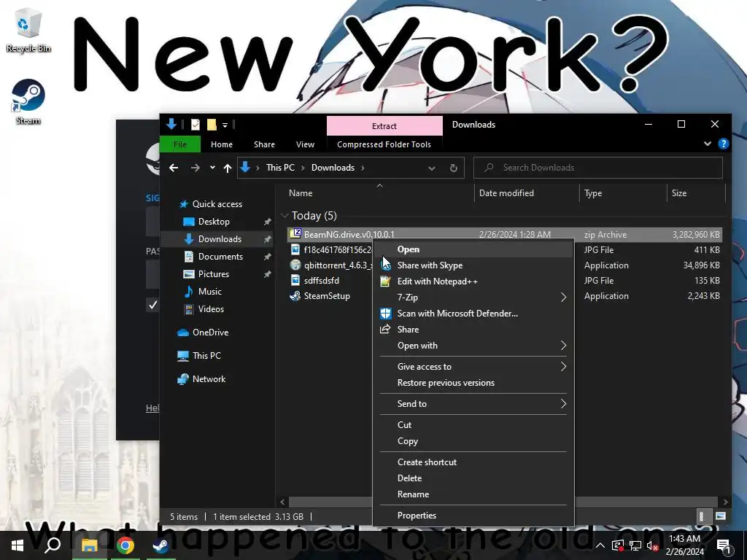
Task: Click the Properties quick access toolbar icon
Action: (x=196, y=125)
